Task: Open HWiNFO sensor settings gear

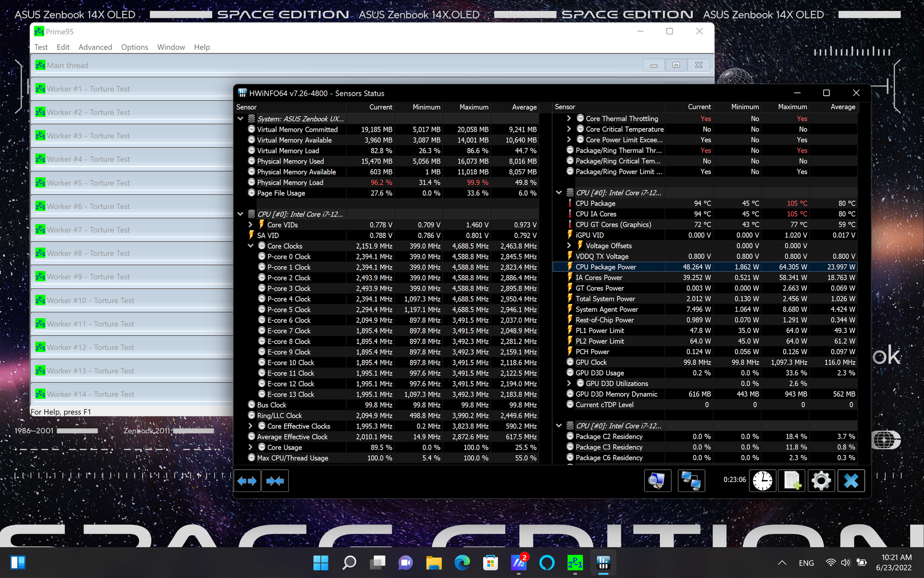Action: coord(821,481)
